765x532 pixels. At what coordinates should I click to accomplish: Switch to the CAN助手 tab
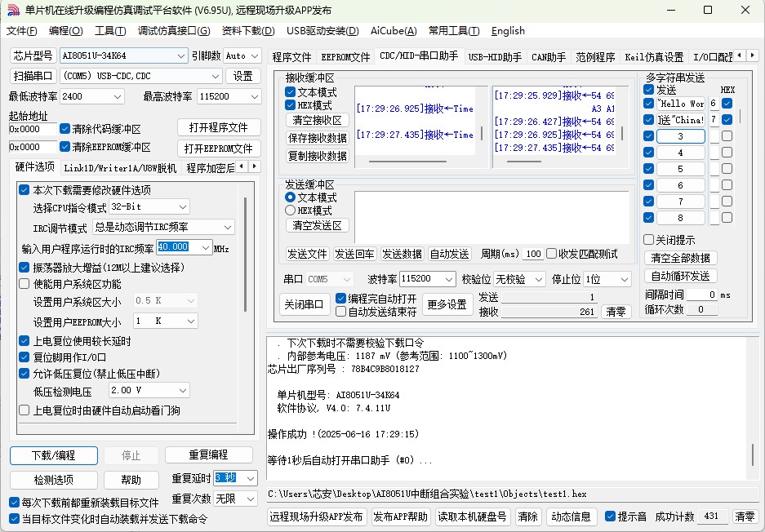point(549,57)
